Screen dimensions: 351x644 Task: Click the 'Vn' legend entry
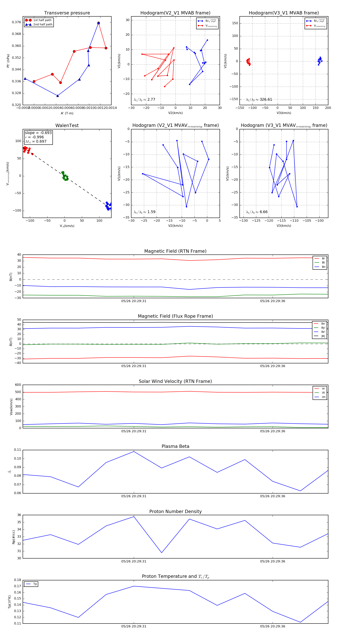(x=320, y=397)
